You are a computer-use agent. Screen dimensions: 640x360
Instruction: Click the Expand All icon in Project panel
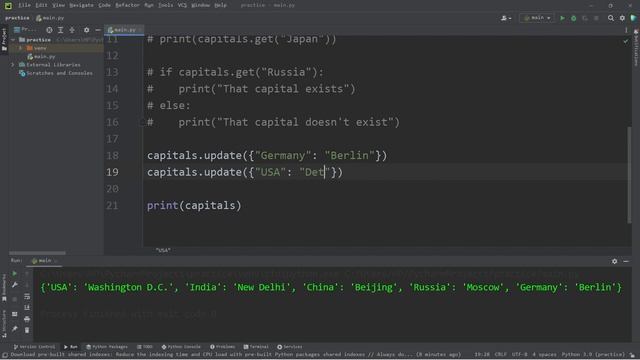[60, 30]
